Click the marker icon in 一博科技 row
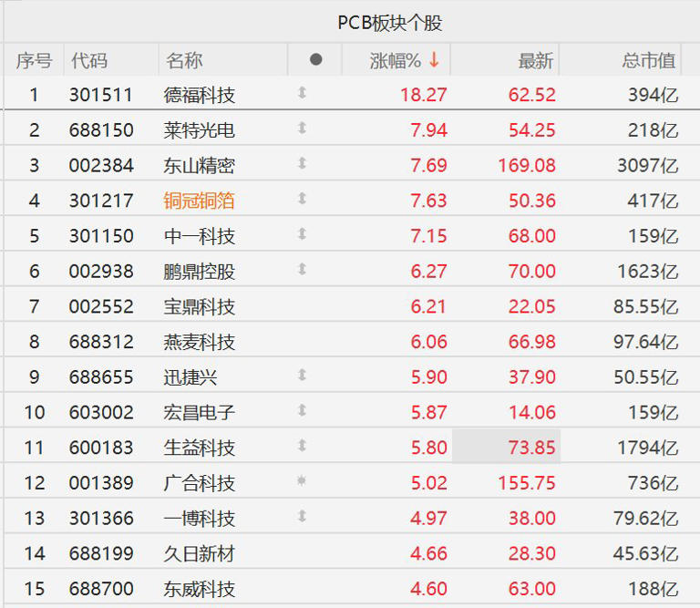This screenshot has width=700, height=608. pyautogui.click(x=302, y=517)
